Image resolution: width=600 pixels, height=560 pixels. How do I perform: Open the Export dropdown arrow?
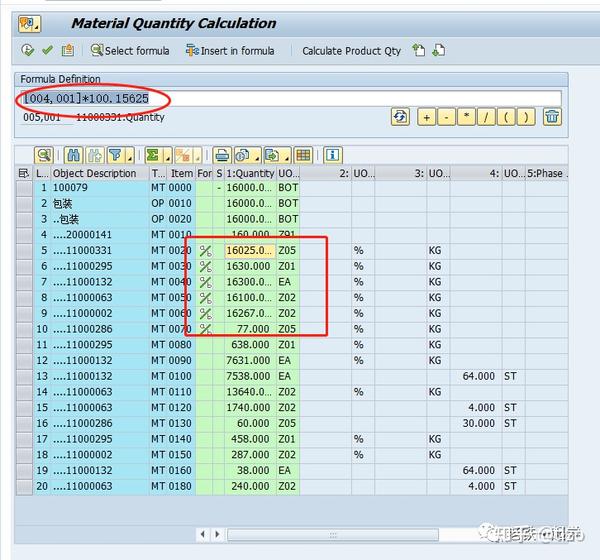click(287, 156)
